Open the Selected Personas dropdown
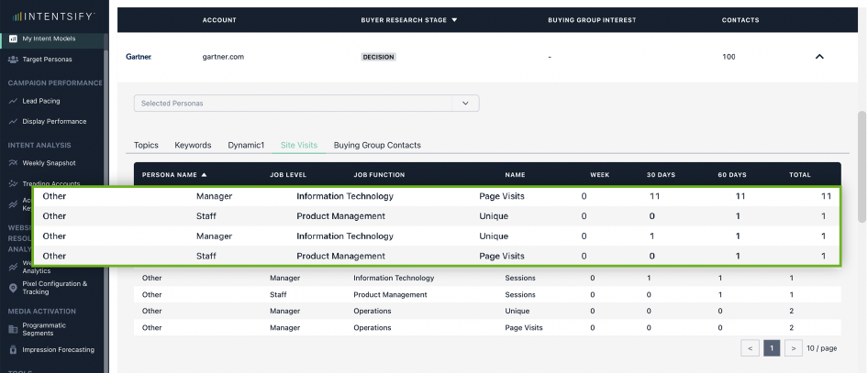Viewport: 868px width, 373px height. point(306,104)
